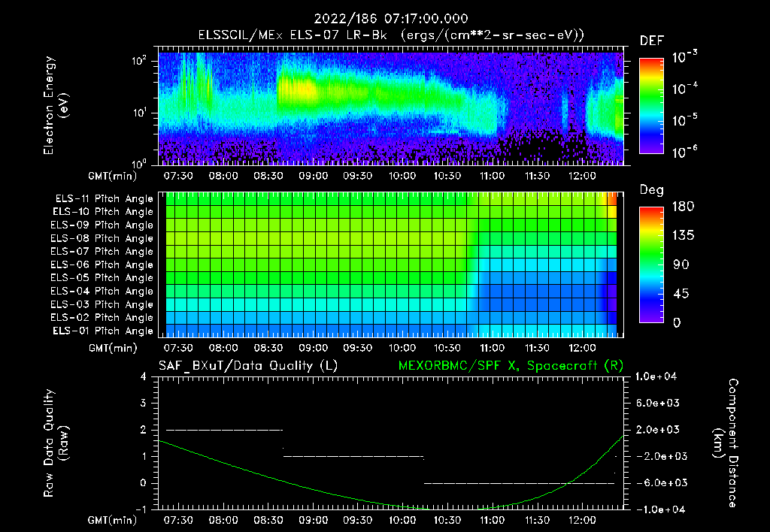Image resolution: width=770 pixels, height=532 pixels.
Task: Click the 'Component Distance (km)' axis label
Action: click(x=726, y=443)
